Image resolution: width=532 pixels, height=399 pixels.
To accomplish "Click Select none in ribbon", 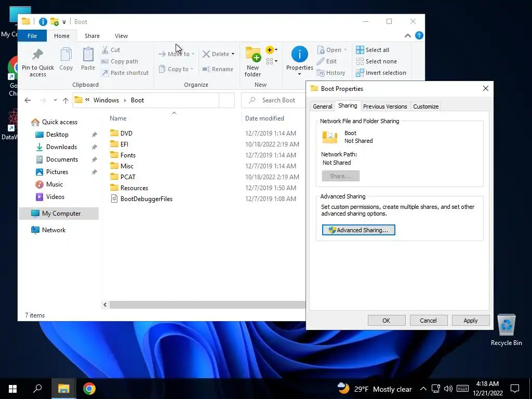I will tap(377, 61).
